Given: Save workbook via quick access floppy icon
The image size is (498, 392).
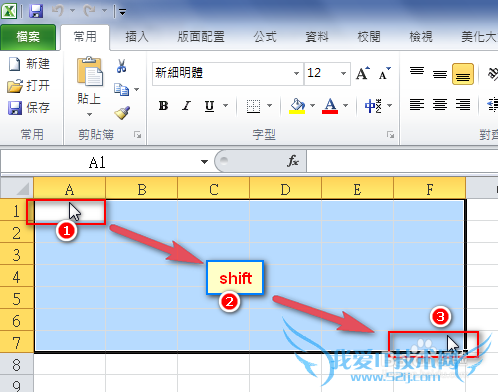Looking at the screenshot, I should [x=36, y=11].
